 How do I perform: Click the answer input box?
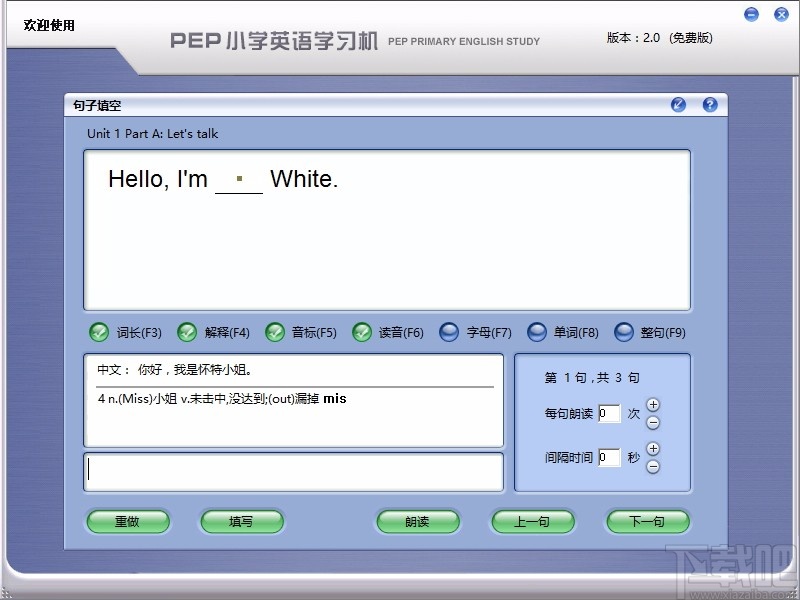point(293,471)
